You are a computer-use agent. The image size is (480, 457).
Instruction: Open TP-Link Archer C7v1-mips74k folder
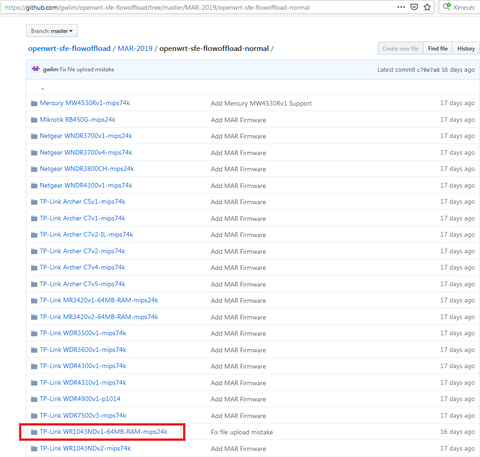click(x=82, y=218)
